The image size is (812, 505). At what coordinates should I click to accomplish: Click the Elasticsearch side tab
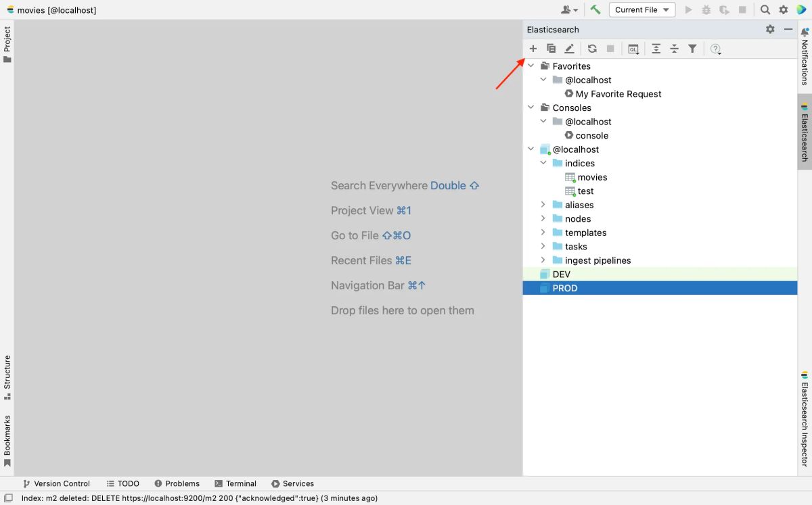pos(805,132)
